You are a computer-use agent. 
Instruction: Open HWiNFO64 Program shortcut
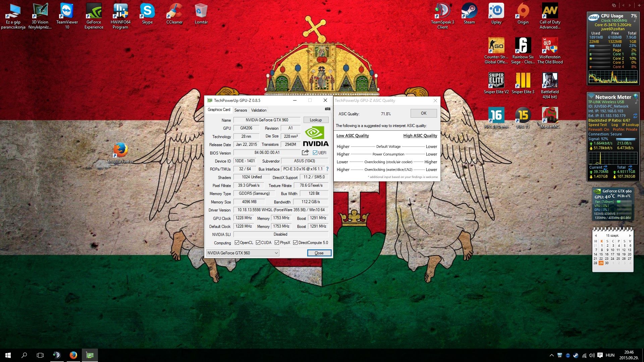point(120,16)
